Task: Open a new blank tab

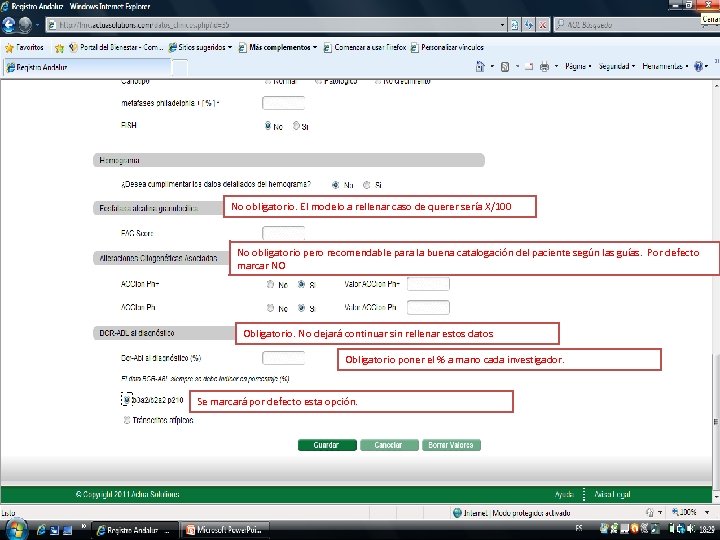Action: point(180,68)
